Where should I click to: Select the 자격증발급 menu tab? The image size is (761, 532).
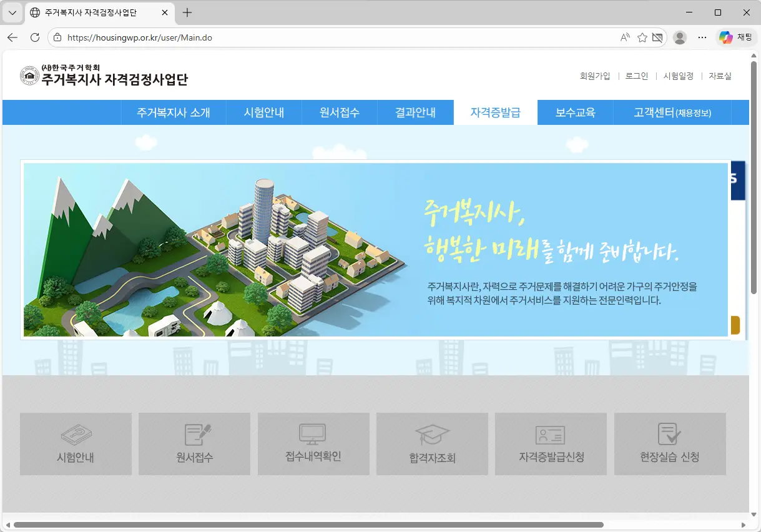tap(496, 113)
